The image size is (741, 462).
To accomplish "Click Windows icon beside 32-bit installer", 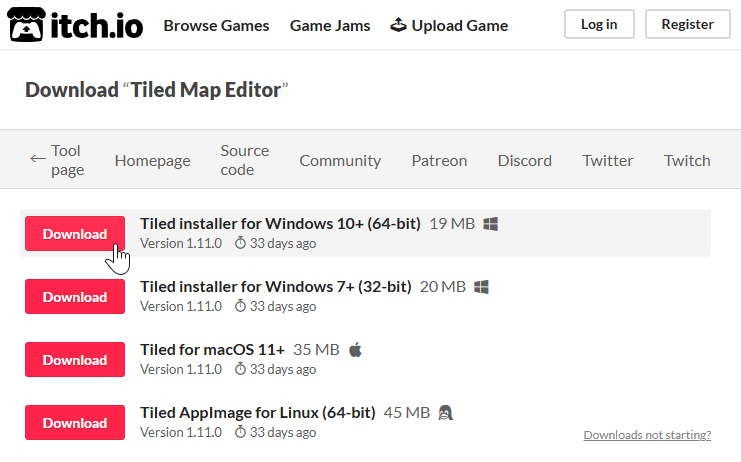I will tap(481, 287).
